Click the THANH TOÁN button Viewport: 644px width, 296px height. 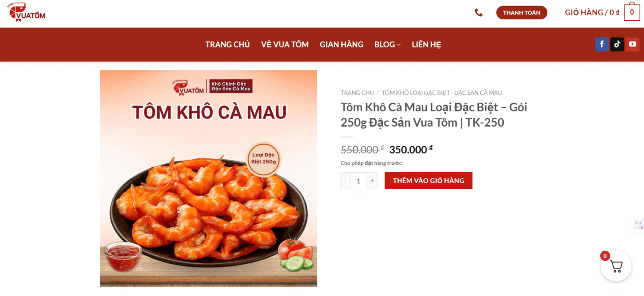[522, 12]
